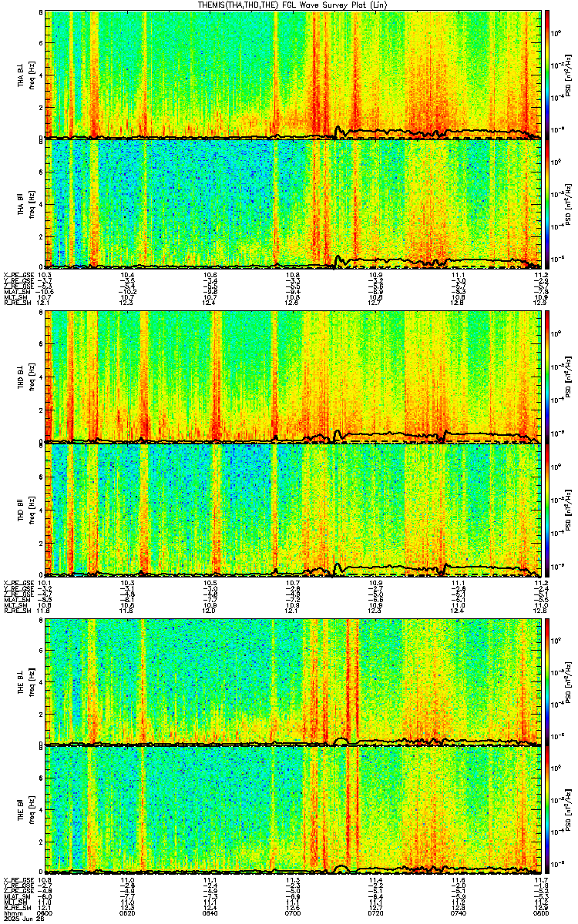Click the THA B⊥ PSD color bar
This screenshot has height=924, width=578.
pyautogui.click(x=547, y=74)
